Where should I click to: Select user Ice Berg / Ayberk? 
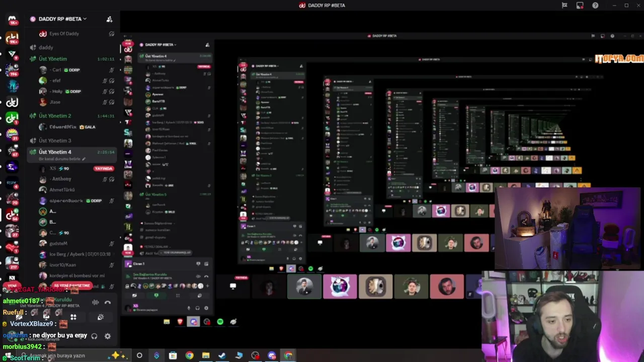[x=75, y=254]
